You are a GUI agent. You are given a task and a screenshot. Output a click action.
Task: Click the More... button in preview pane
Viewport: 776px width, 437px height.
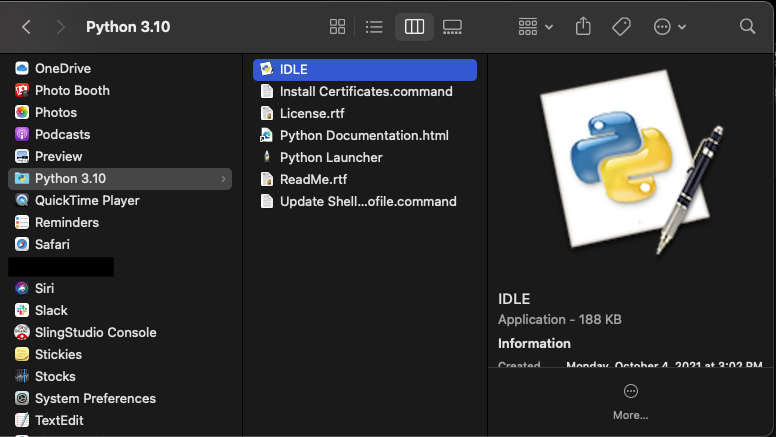coord(630,402)
